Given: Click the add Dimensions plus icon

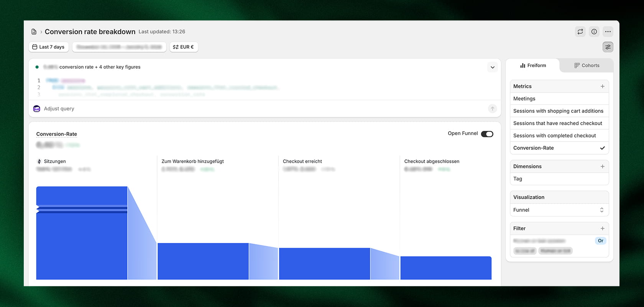Looking at the screenshot, I should coord(602,167).
